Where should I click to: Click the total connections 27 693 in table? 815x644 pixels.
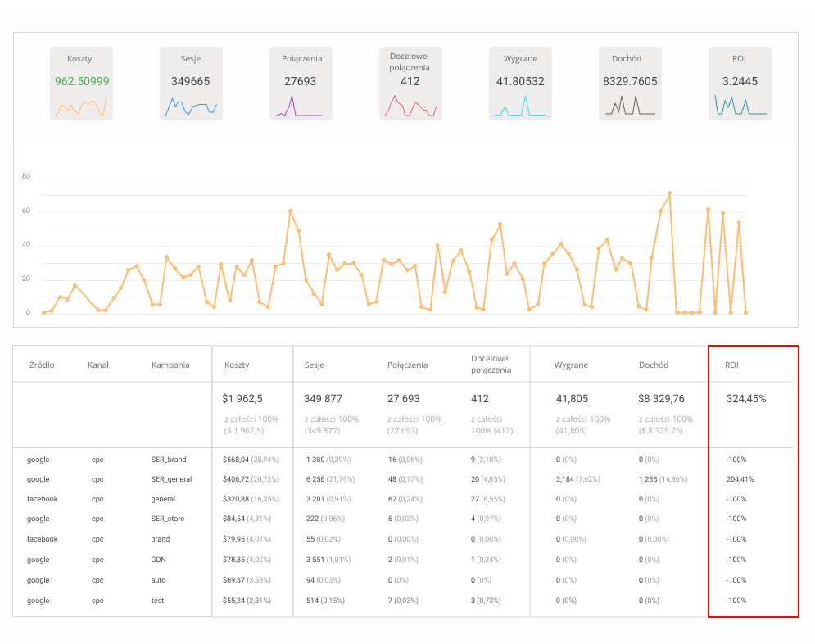point(403,399)
